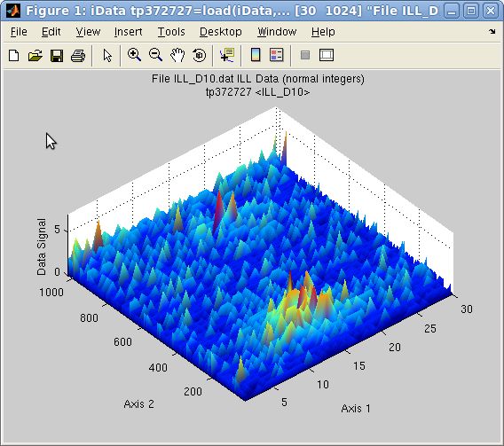
Task: Open a file with the folder icon
Action: coord(35,56)
